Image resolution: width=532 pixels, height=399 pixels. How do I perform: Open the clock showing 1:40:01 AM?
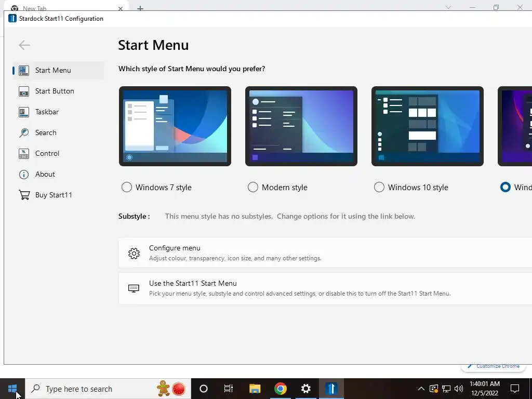[x=485, y=389]
